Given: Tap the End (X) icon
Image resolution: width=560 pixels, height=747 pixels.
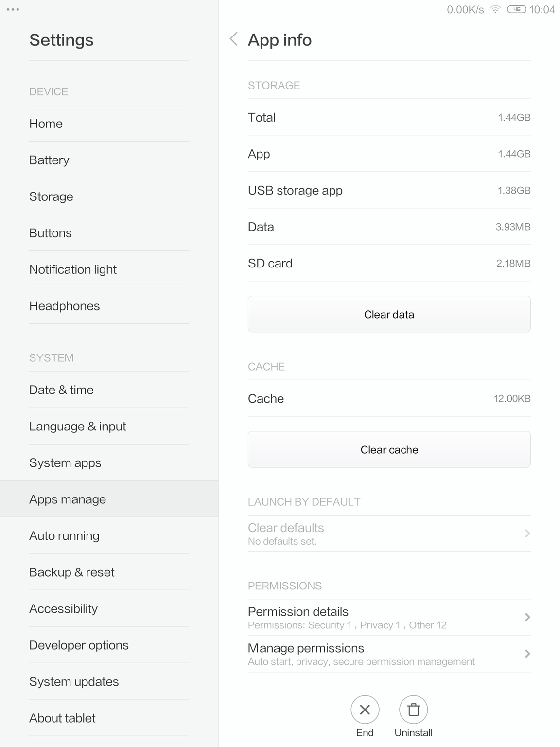Looking at the screenshot, I should [x=365, y=710].
